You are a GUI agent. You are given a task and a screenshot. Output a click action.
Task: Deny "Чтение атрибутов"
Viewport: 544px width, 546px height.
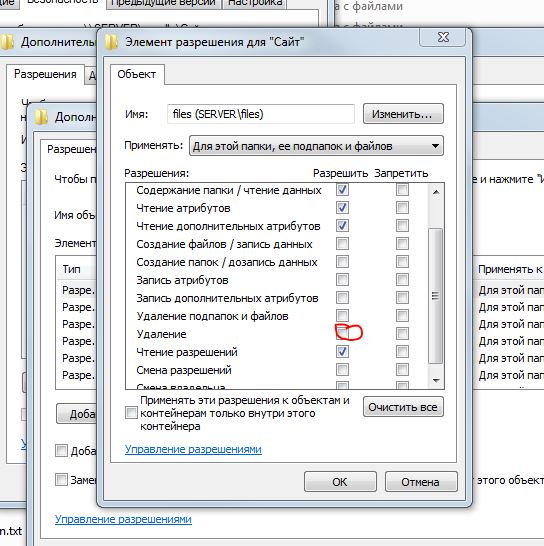click(402, 208)
